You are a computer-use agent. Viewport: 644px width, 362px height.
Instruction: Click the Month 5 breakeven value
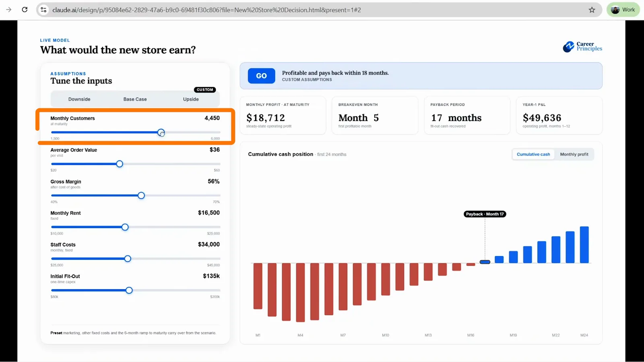(359, 118)
